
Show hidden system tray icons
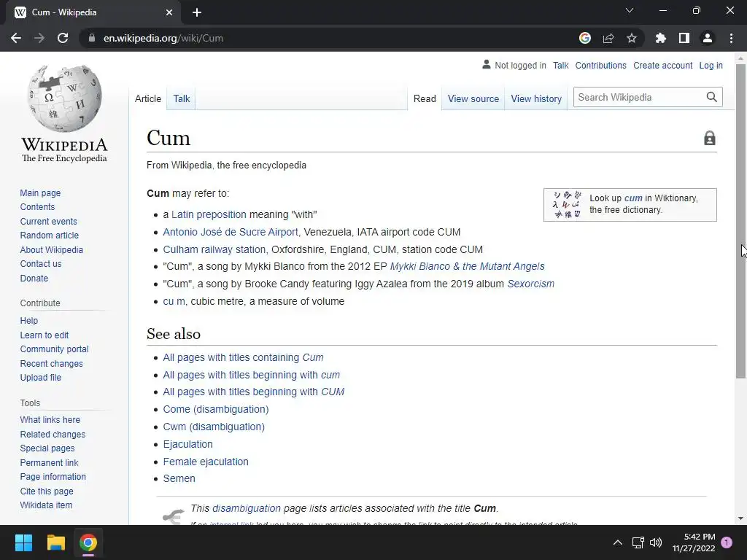point(617,542)
